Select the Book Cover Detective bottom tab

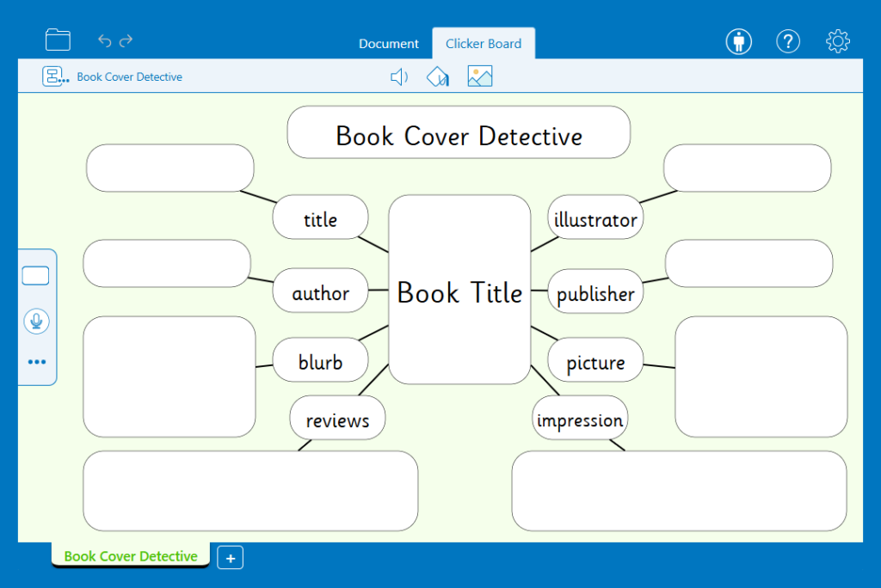tap(131, 556)
